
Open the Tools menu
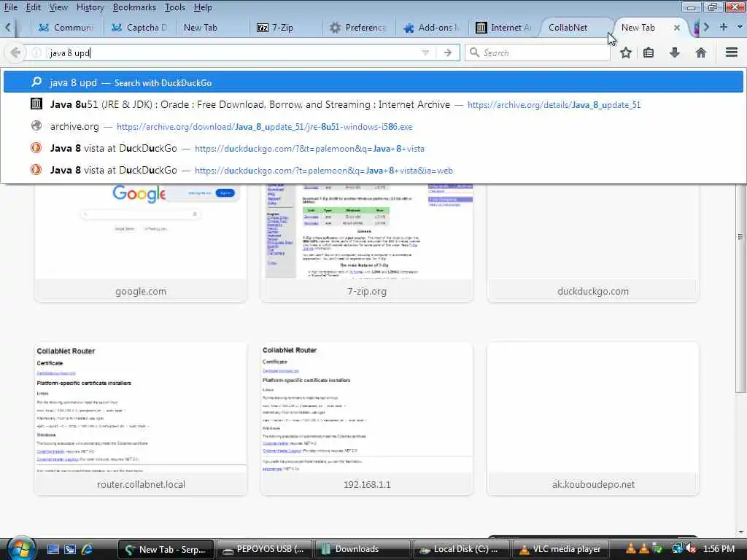(175, 7)
